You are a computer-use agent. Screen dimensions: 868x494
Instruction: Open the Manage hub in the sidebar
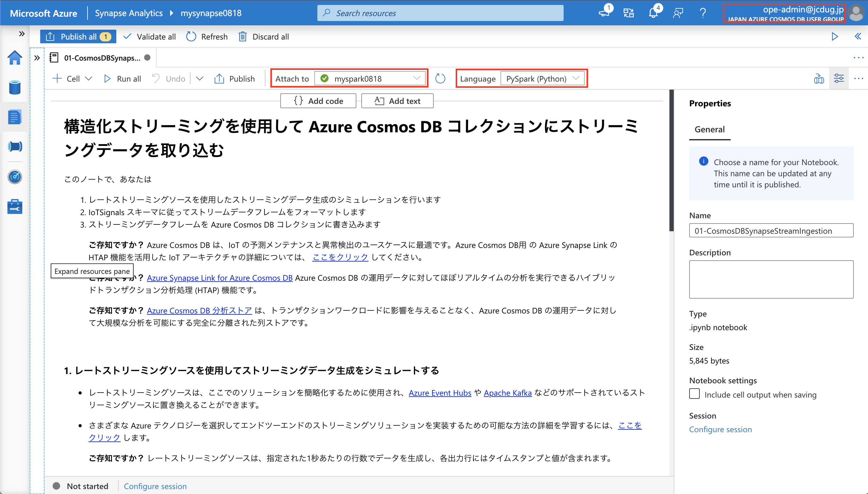click(x=15, y=207)
